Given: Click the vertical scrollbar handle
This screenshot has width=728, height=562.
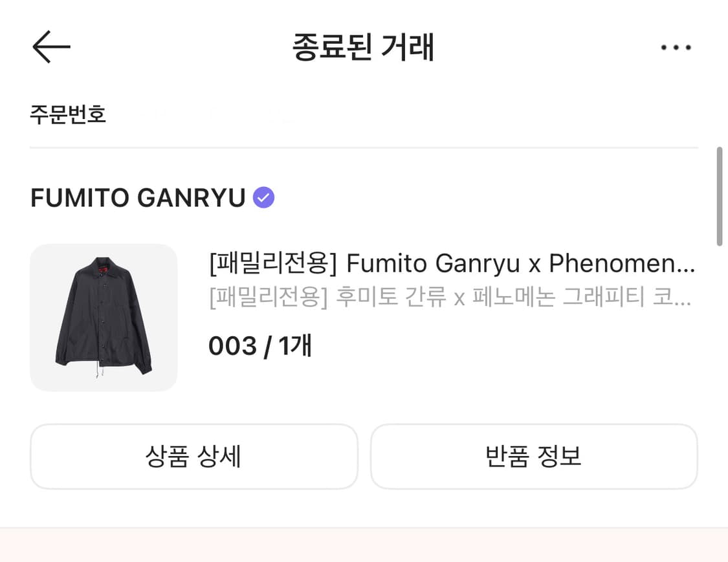Looking at the screenshot, I should tap(719, 196).
